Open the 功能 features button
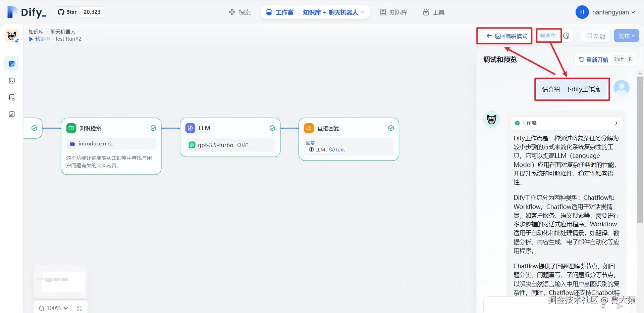This screenshot has width=644, height=313. (x=596, y=36)
